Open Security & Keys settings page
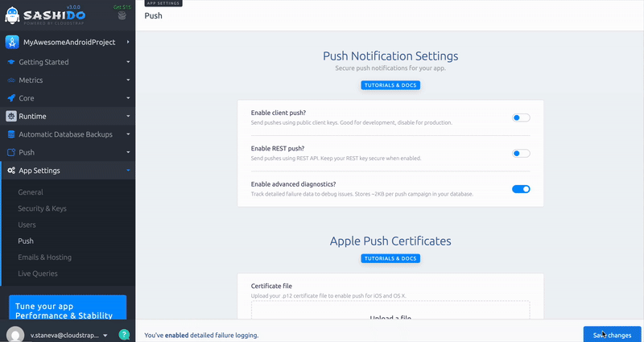644x342 pixels. click(44, 208)
